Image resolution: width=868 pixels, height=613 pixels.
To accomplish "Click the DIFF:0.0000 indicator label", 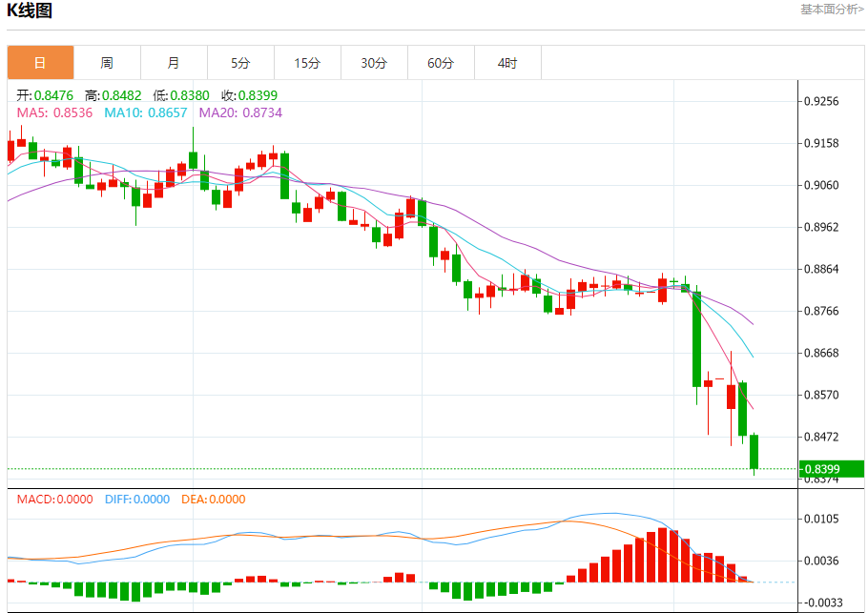I will tap(137, 499).
